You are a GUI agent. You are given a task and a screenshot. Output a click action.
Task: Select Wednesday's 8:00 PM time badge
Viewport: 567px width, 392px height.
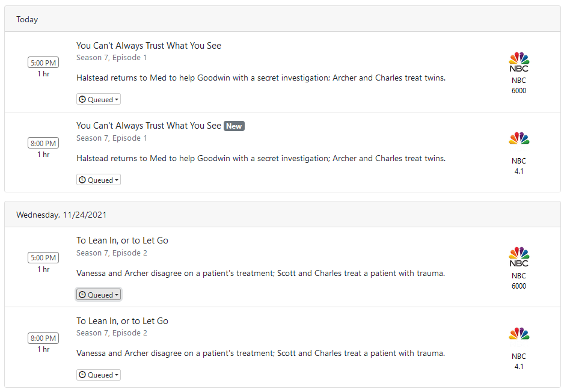43,338
